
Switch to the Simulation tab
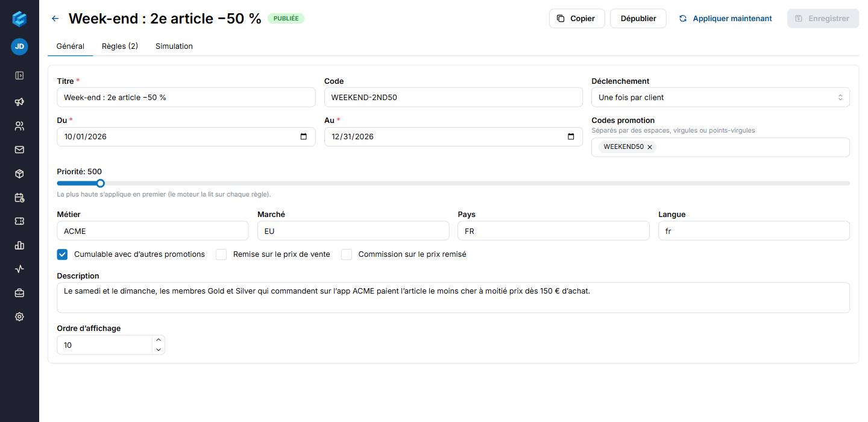174,46
